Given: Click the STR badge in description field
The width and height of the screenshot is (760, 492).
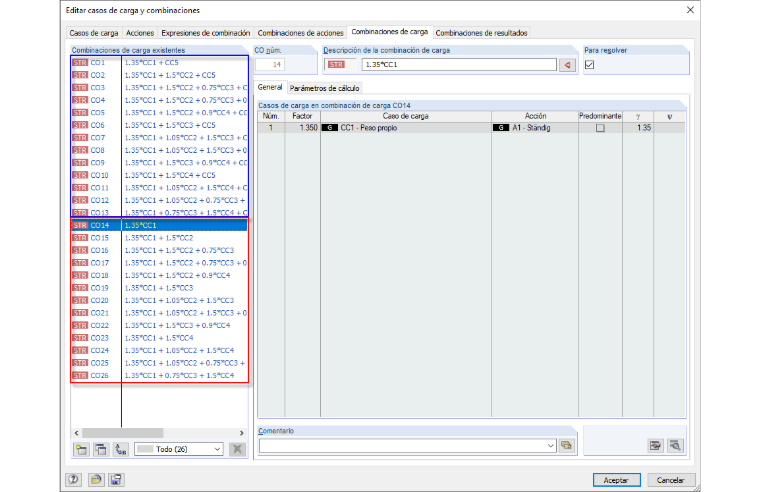Looking at the screenshot, I should [x=336, y=64].
